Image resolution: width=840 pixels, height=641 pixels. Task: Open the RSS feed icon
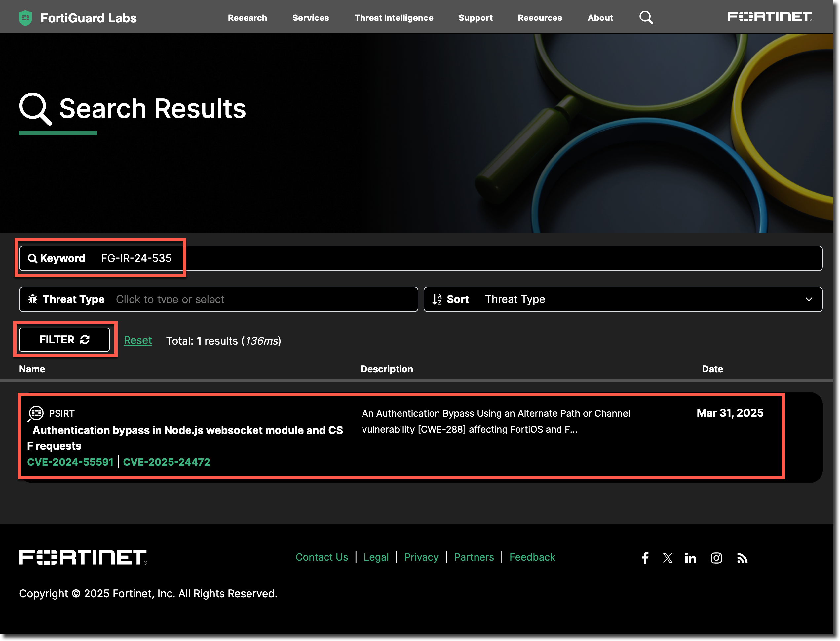[742, 558]
